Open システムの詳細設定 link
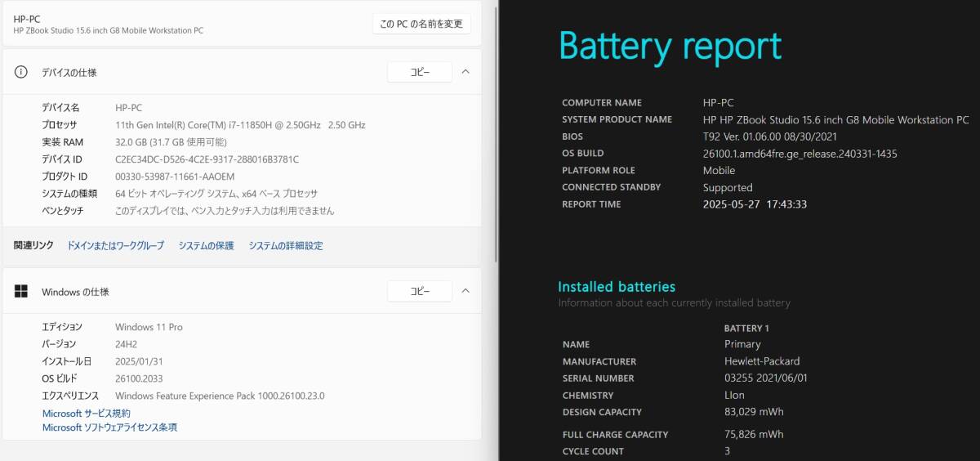 [x=286, y=245]
